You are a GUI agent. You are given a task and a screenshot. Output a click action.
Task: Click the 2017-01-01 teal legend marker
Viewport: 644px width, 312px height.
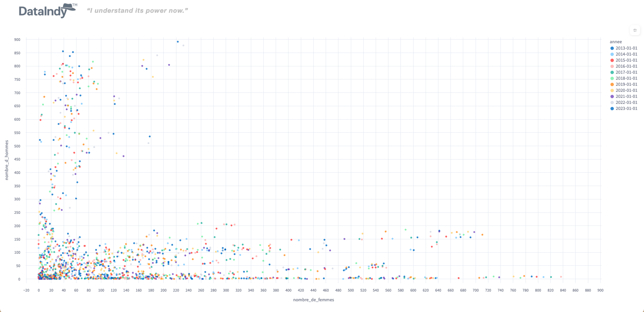pos(612,72)
